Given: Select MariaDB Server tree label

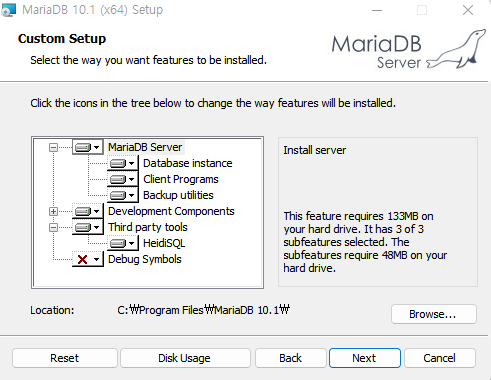Looking at the screenshot, I should click(145, 147).
